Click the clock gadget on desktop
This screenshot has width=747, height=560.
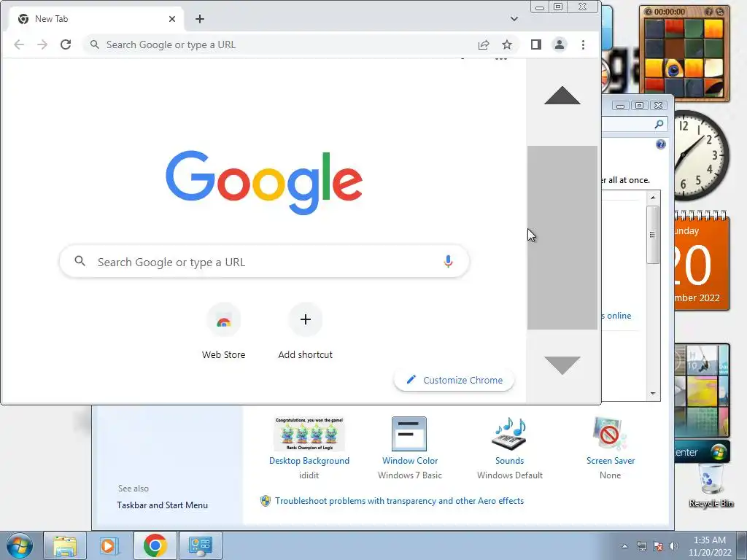(x=701, y=155)
